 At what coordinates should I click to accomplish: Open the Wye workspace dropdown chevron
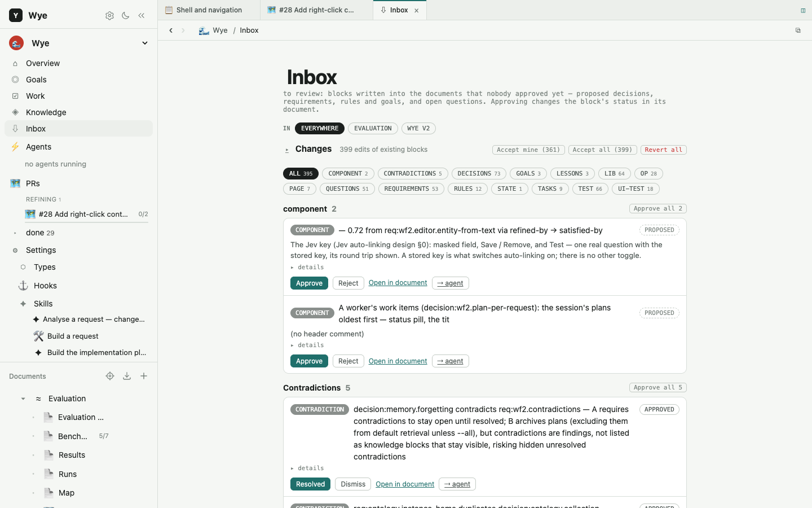click(x=145, y=43)
